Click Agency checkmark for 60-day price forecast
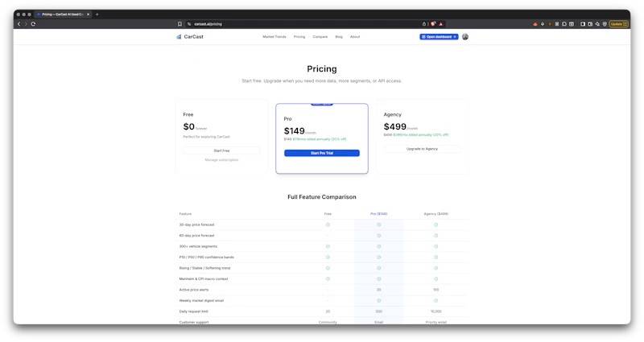The image size is (644, 342). tap(436, 236)
